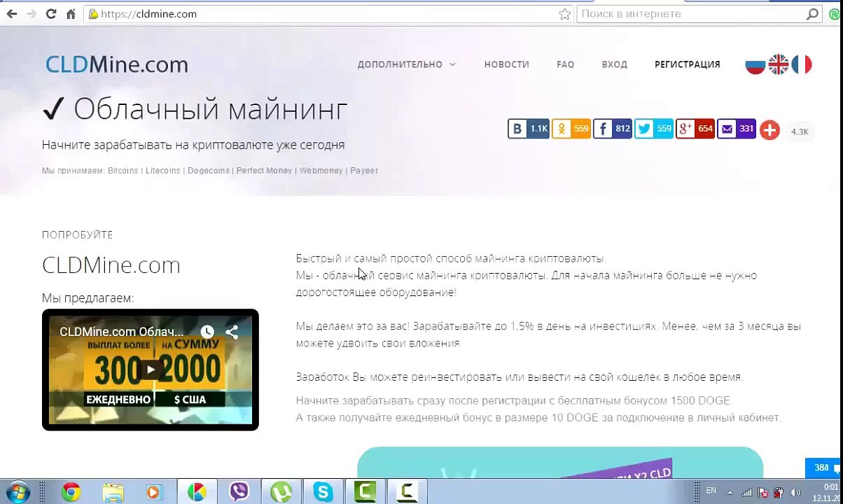Switch site language to Russian flag

(755, 64)
